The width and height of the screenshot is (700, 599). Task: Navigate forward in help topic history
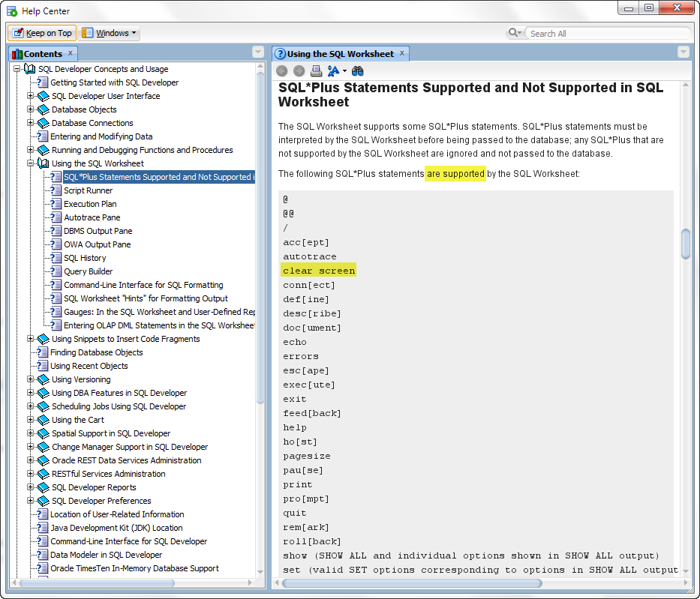click(299, 70)
